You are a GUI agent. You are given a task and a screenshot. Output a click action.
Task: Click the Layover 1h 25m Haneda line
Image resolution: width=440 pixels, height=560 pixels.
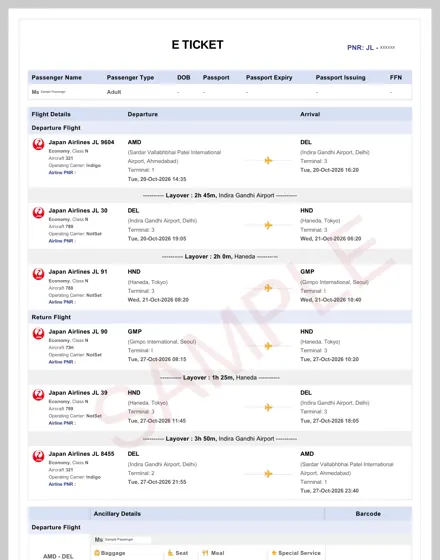tap(220, 378)
